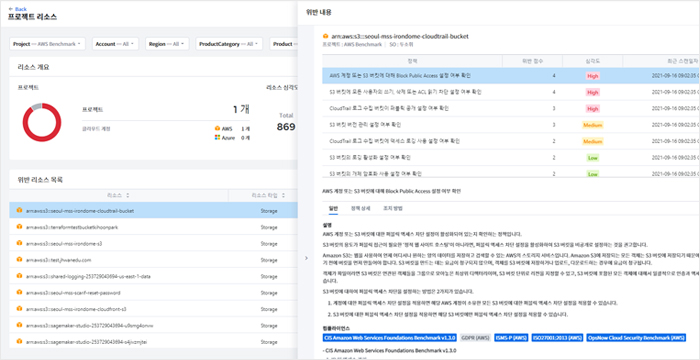Screen dimensions: 700x360
Task: Select resource arn:aws:s3:::terraformtestbucketkihoonpark
Action: pos(72,227)
